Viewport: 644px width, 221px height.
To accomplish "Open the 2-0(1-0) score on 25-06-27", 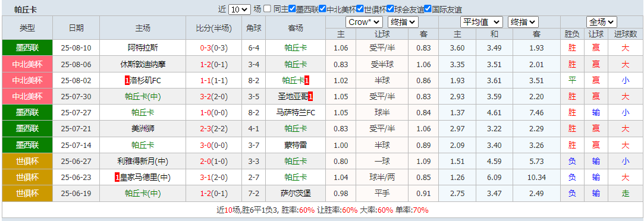I will tap(213, 161).
